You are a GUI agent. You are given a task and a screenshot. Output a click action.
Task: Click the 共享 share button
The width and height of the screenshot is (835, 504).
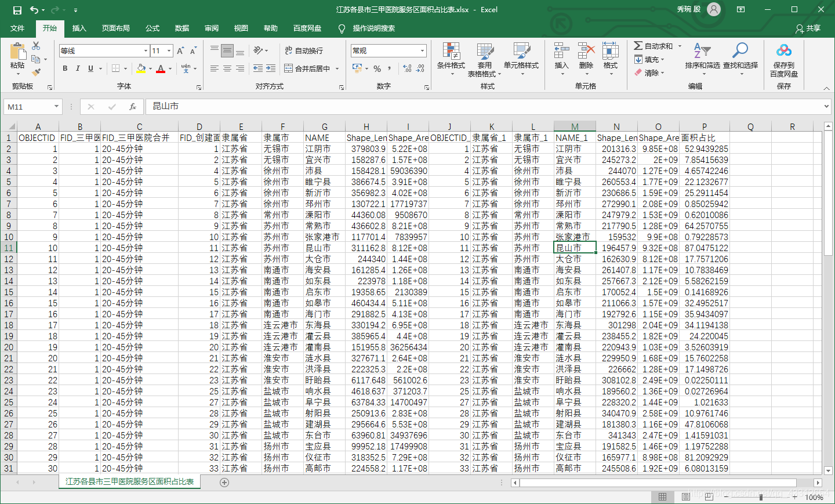click(x=808, y=28)
